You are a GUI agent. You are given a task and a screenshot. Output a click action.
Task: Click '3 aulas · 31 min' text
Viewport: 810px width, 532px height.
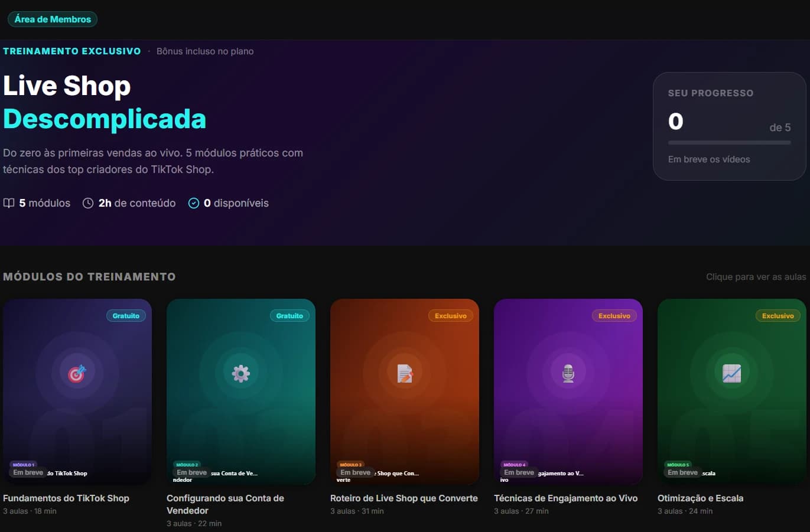[x=357, y=511]
